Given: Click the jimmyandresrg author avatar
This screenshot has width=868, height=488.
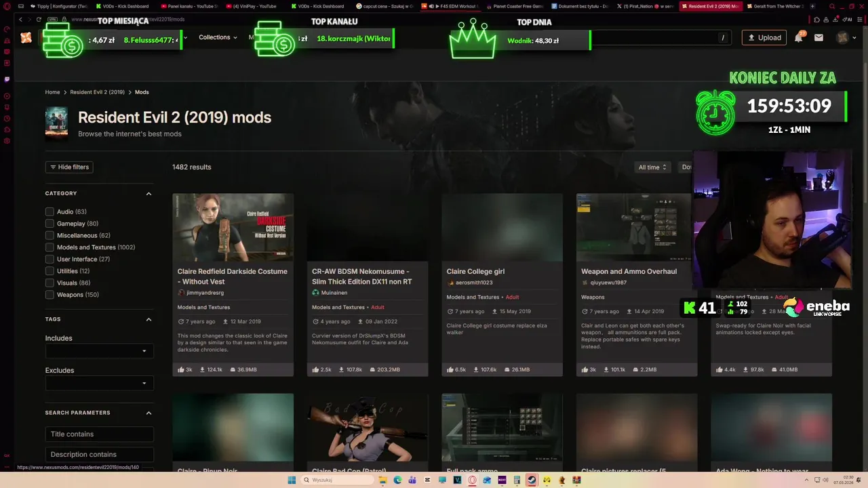Looking at the screenshot, I should 181,293.
